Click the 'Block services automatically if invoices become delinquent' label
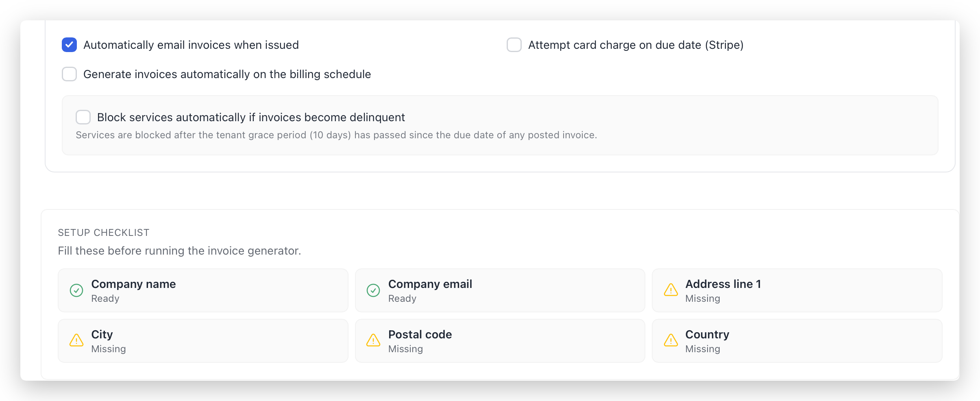 pyautogui.click(x=251, y=117)
